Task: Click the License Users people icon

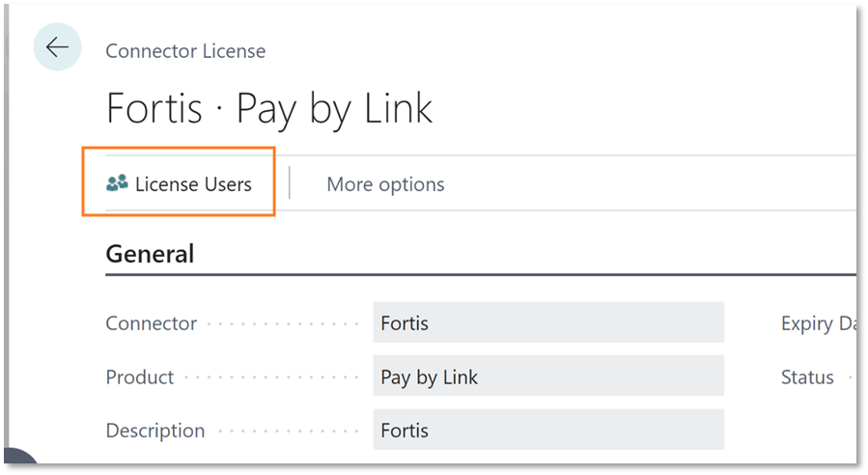Action: 117,183
